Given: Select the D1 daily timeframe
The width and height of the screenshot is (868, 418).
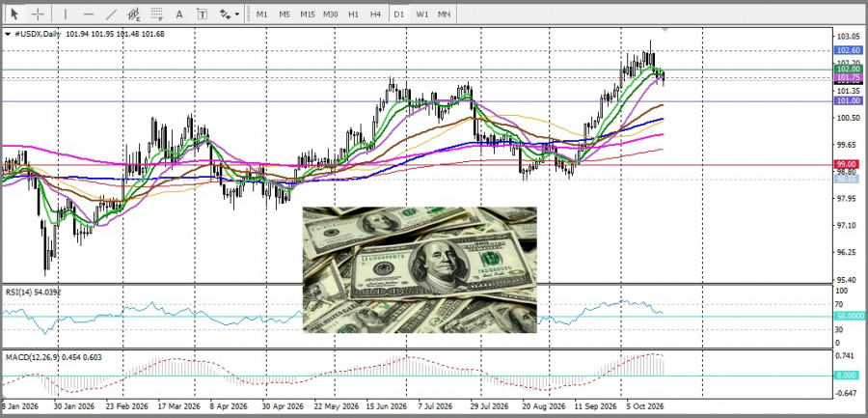Looking at the screenshot, I should [x=399, y=14].
